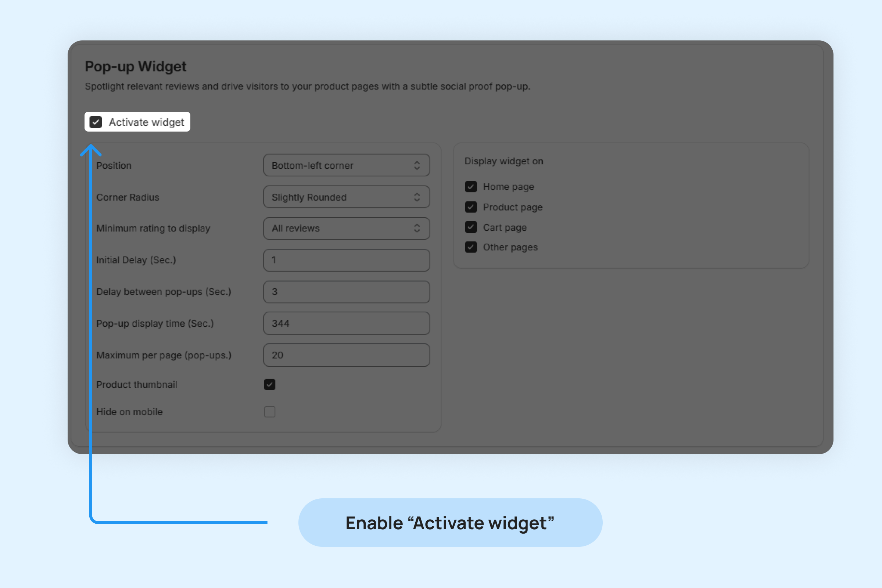The image size is (882, 588).
Task: Uncheck the Cart page checkbox
Action: (471, 227)
